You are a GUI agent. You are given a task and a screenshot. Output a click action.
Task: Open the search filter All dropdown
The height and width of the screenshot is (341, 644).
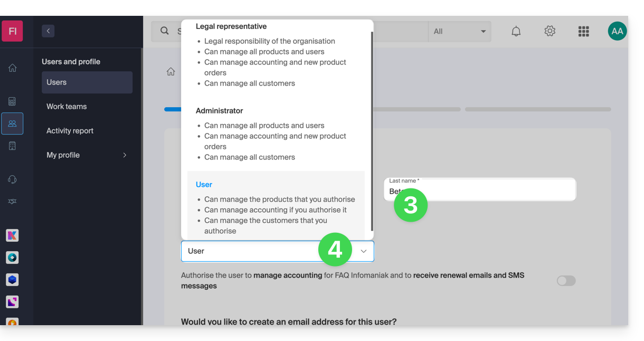click(x=459, y=32)
